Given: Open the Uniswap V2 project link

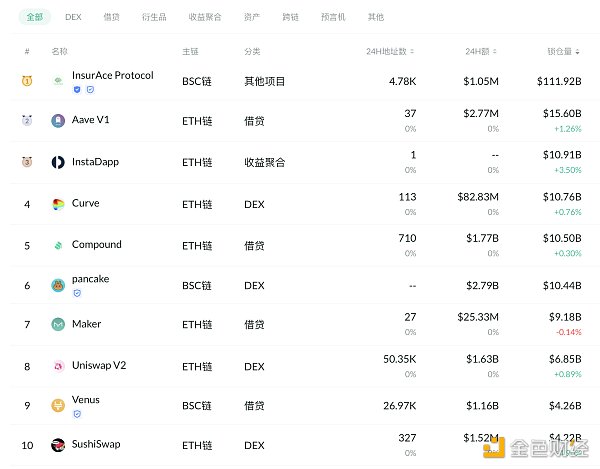Looking at the screenshot, I should point(99,365).
